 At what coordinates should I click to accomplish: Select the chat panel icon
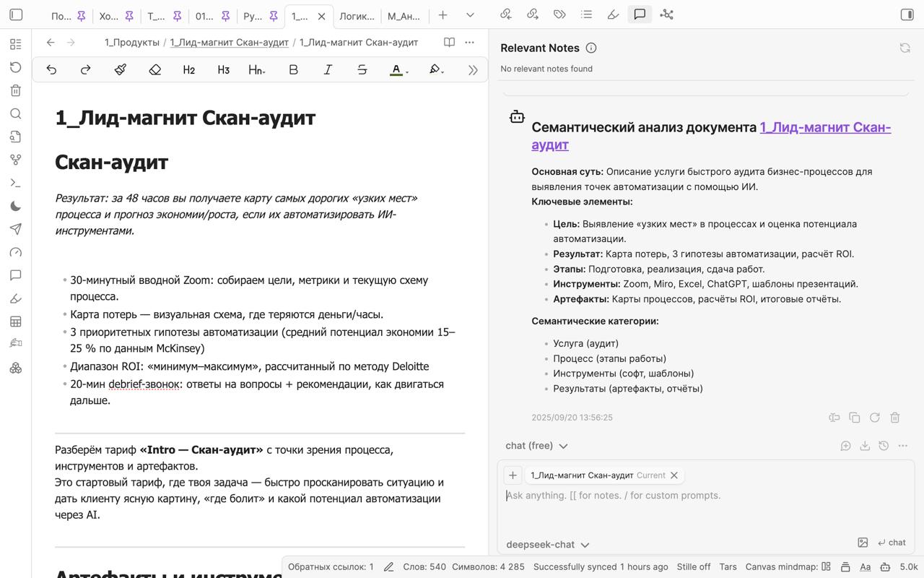pos(640,14)
